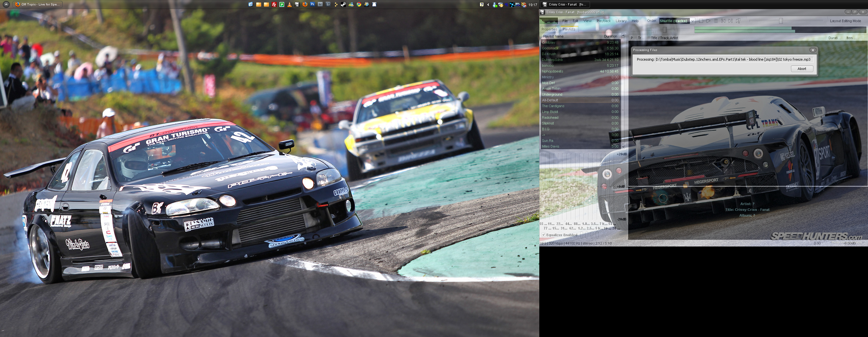Screen dimensions: 868x337
Task: Open the taskbar start orb button
Action: pos(6,4)
